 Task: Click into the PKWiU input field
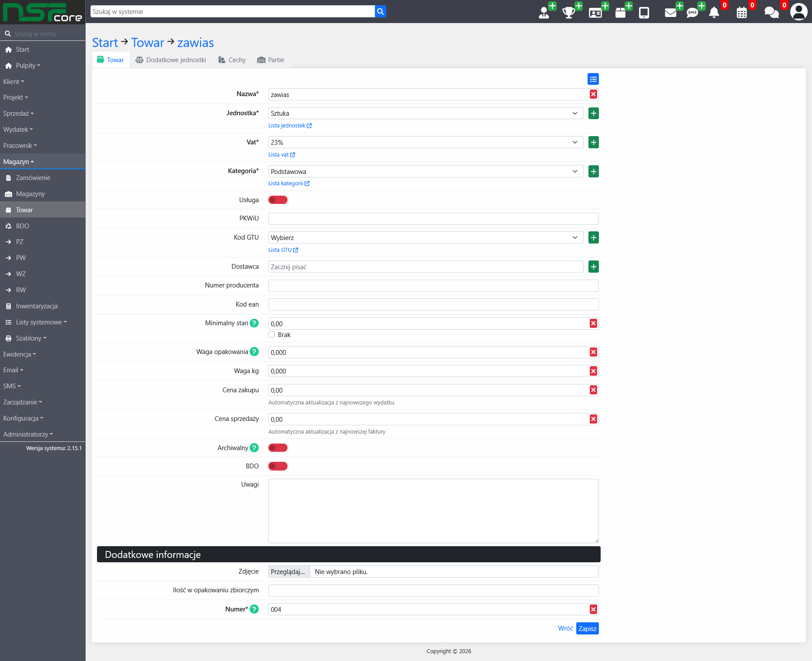coord(434,219)
